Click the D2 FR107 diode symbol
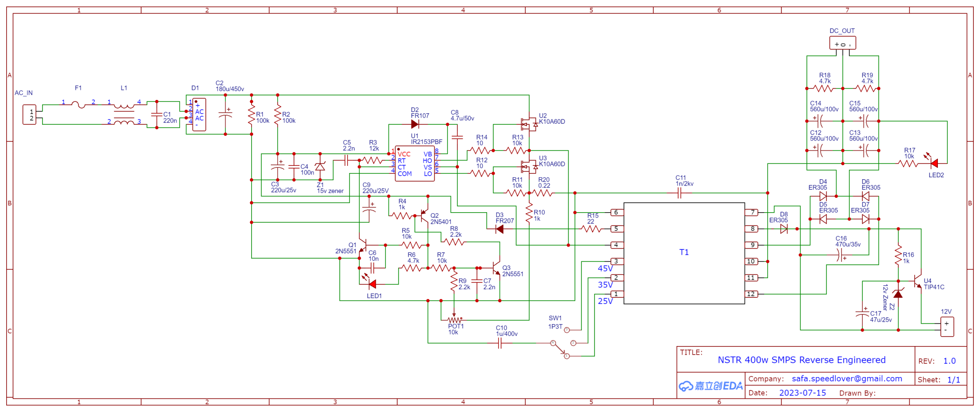 click(x=415, y=124)
